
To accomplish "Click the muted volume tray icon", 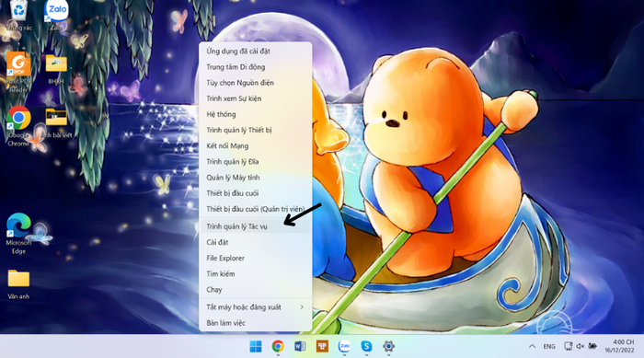I will click(580, 346).
